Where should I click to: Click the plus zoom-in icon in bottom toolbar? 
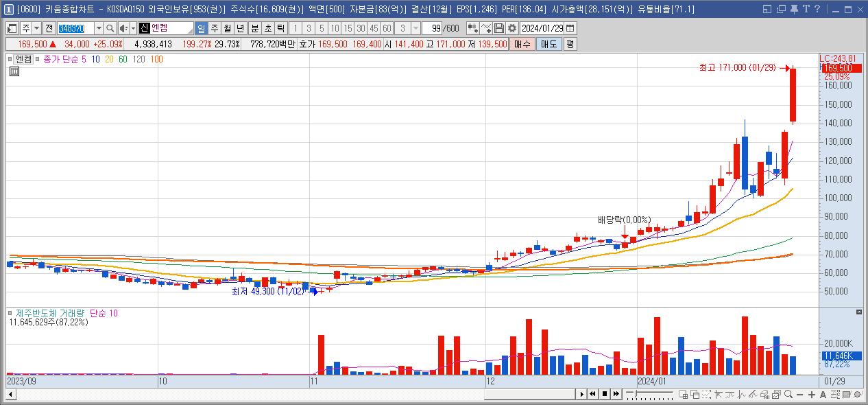point(811,395)
